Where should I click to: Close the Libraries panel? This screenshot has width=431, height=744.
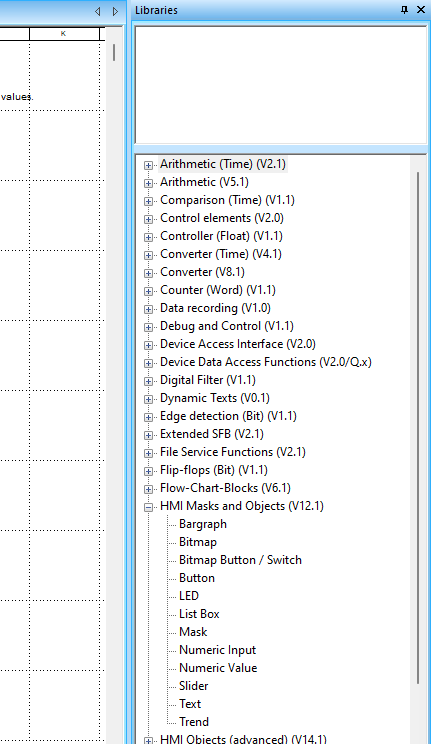coord(421,9)
